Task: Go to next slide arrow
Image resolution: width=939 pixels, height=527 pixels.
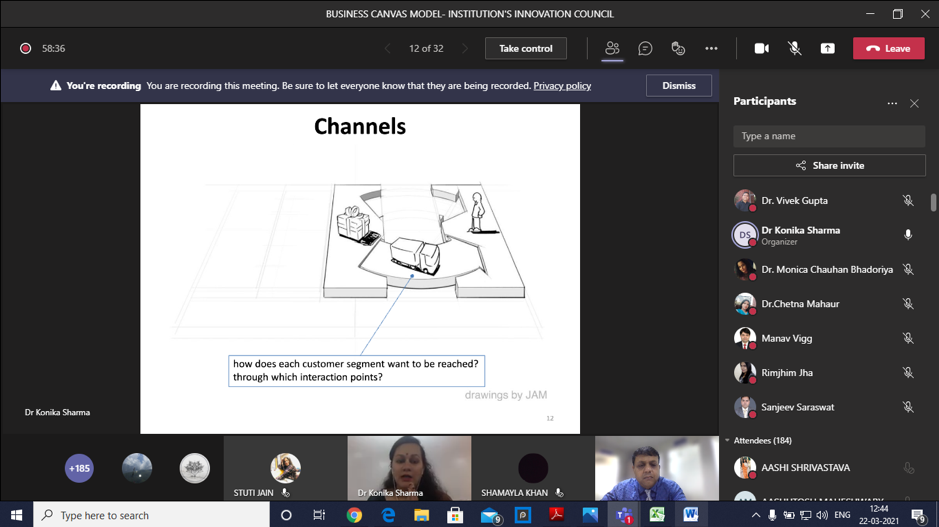Action: point(465,49)
